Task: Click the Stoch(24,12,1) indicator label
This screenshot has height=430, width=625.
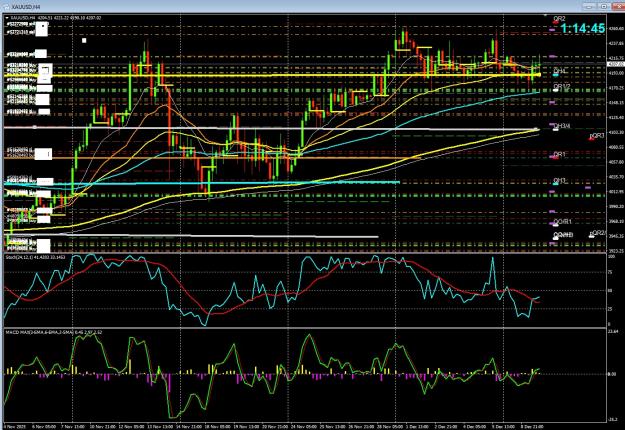Action: coord(35,257)
